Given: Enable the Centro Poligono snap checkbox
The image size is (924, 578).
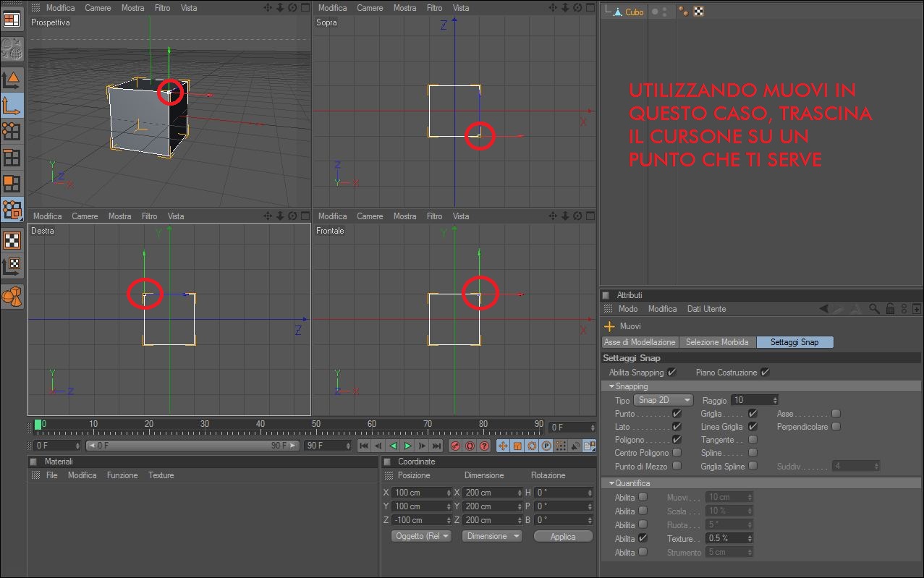Looking at the screenshot, I should click(677, 453).
